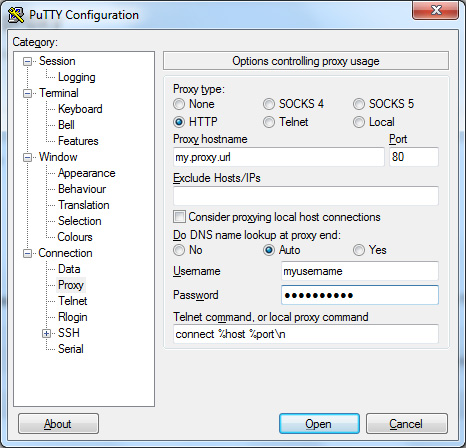The image size is (466, 448).
Task: Collapse the Connection tree node
Action: point(27,253)
